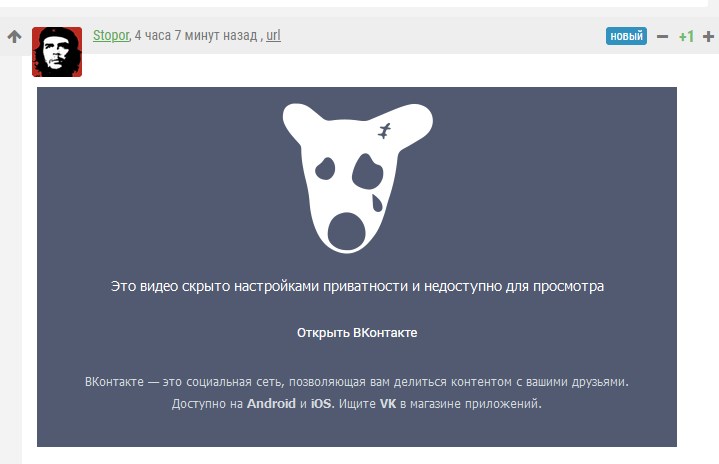Click the 'Открыть ВКонтакте' link

click(x=357, y=332)
